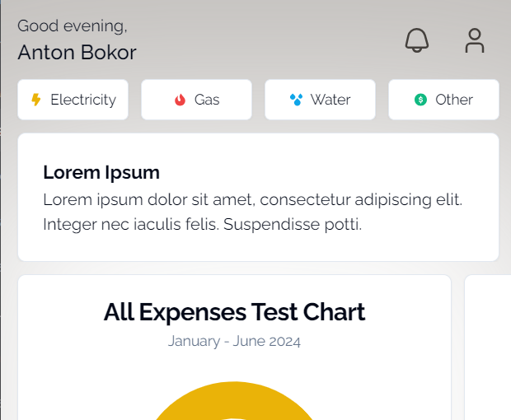511x420 pixels.
Task: Open the partially visible card on the right
Action: 488,348
